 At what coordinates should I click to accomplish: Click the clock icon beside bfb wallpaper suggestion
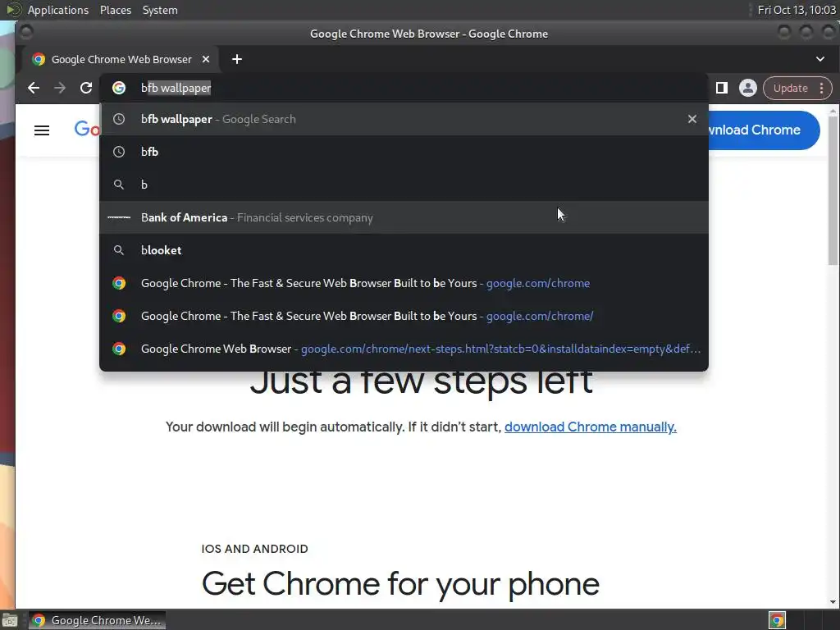pos(119,119)
